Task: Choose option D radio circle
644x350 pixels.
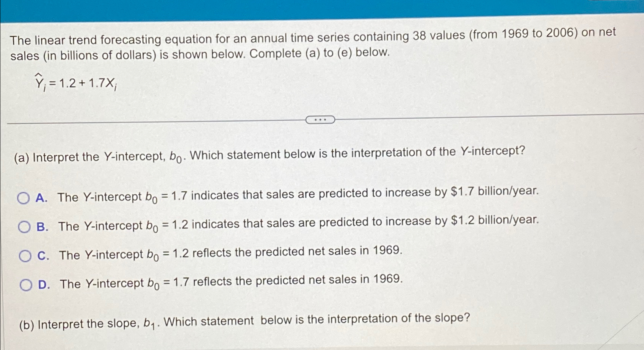Action: 26,285
